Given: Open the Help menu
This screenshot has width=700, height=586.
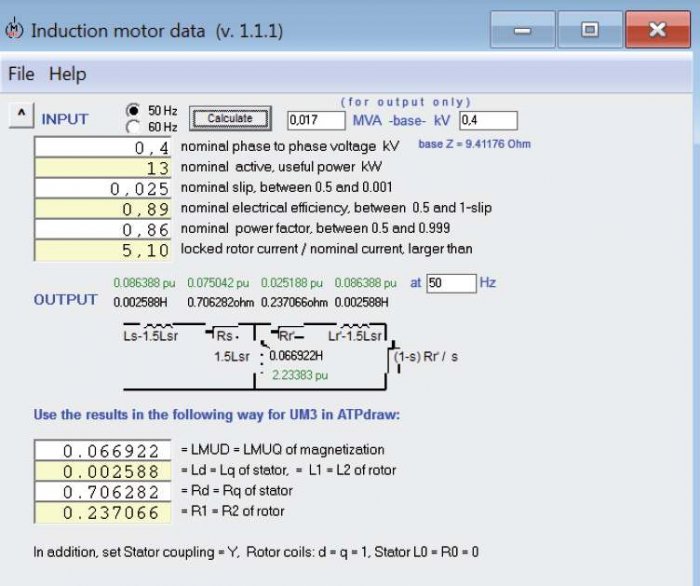Looking at the screenshot, I should tap(67, 74).
